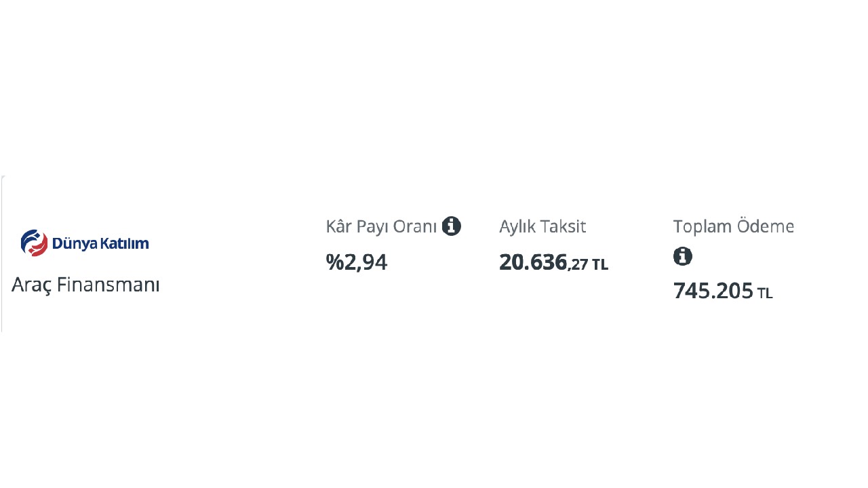Screen dimensions: 868x488
Task: Select the 745.205 total payment amount
Action: (713, 291)
